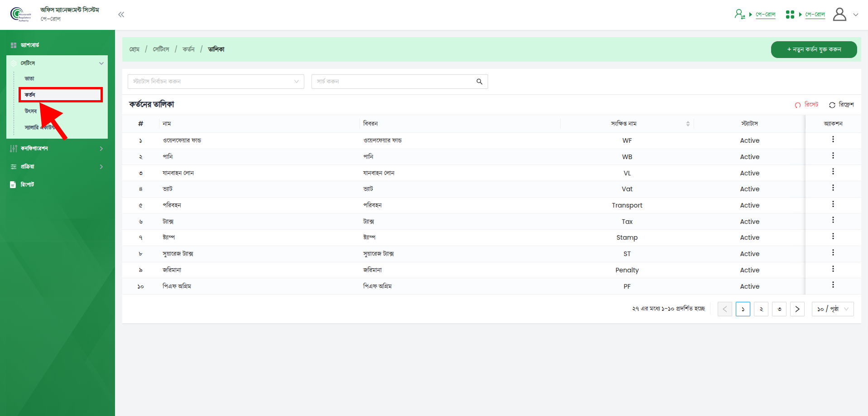Viewport: 868px width, 416px height.
Task: Click কর্তন breadcrumb link
Action: 188,49
